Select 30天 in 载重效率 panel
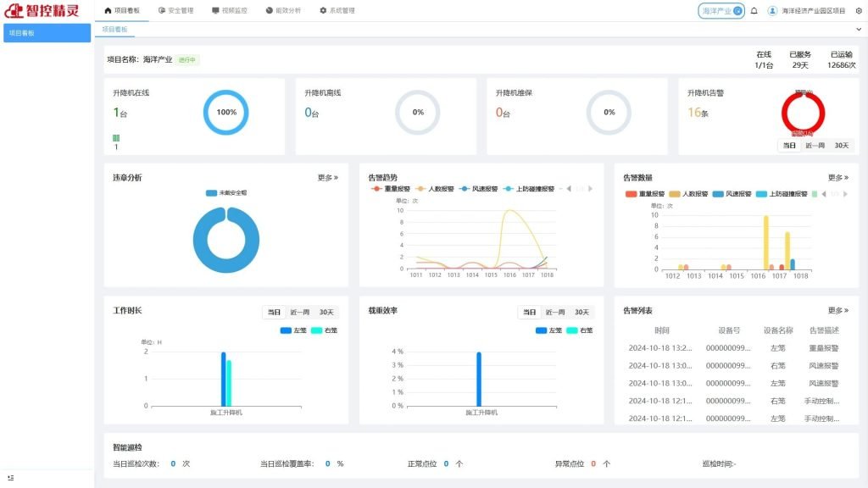 [581, 313]
